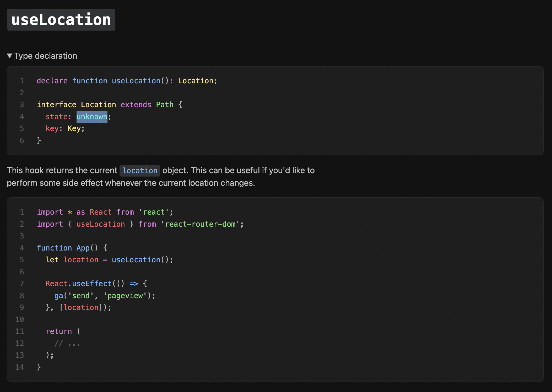
Task: Click the '// ...' comment line
Action: pos(67,343)
